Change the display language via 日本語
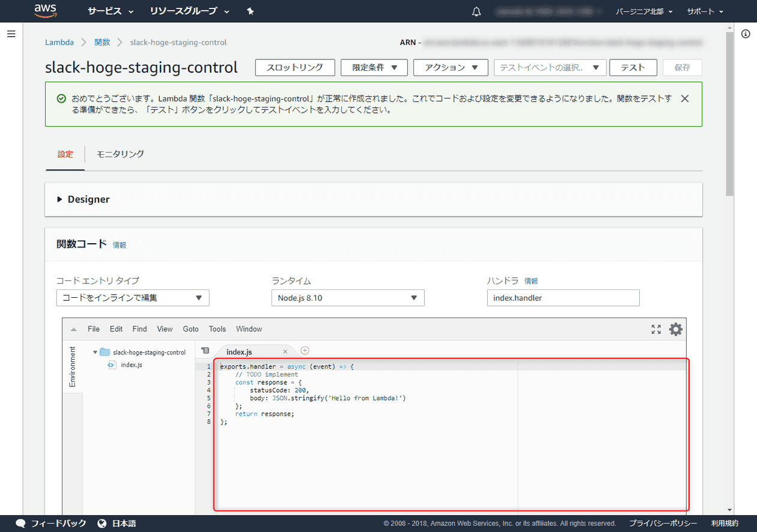 (x=123, y=523)
